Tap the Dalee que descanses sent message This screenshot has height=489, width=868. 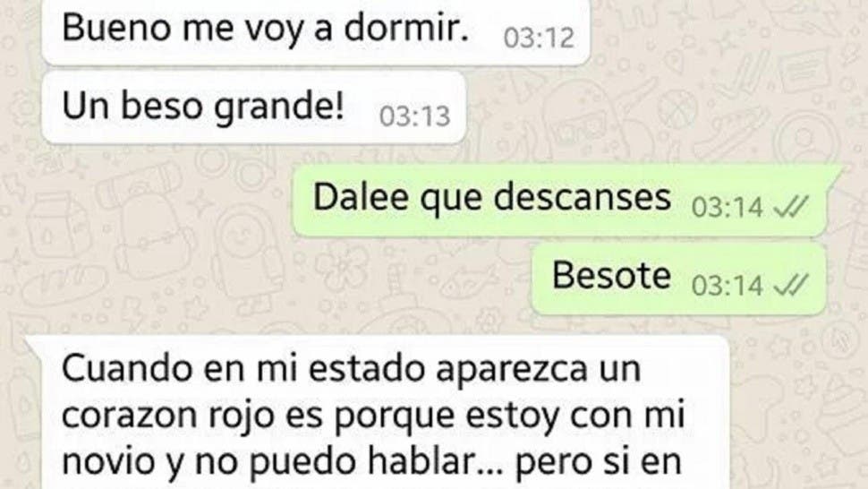tap(560, 200)
